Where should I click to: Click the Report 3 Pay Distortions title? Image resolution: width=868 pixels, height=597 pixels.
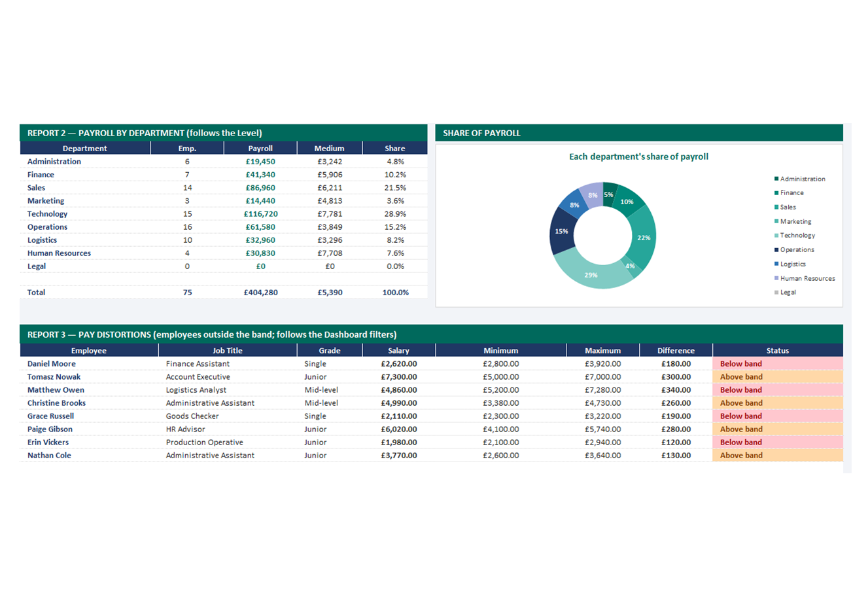click(x=212, y=335)
